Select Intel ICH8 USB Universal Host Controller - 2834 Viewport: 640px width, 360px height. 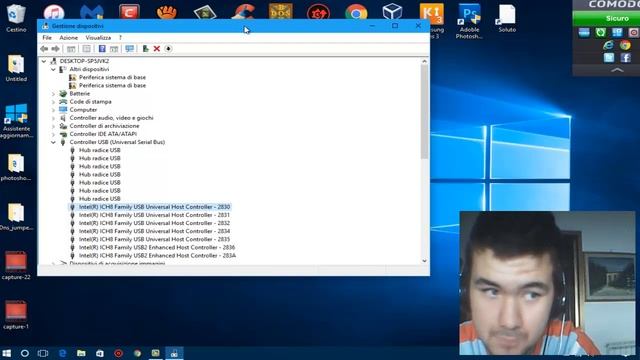pyautogui.click(x=154, y=231)
